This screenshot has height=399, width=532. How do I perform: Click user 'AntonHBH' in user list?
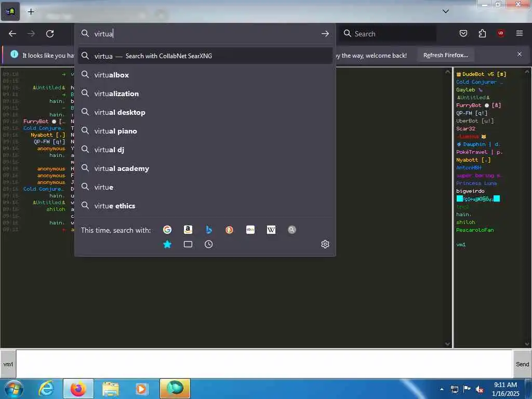[x=469, y=168]
